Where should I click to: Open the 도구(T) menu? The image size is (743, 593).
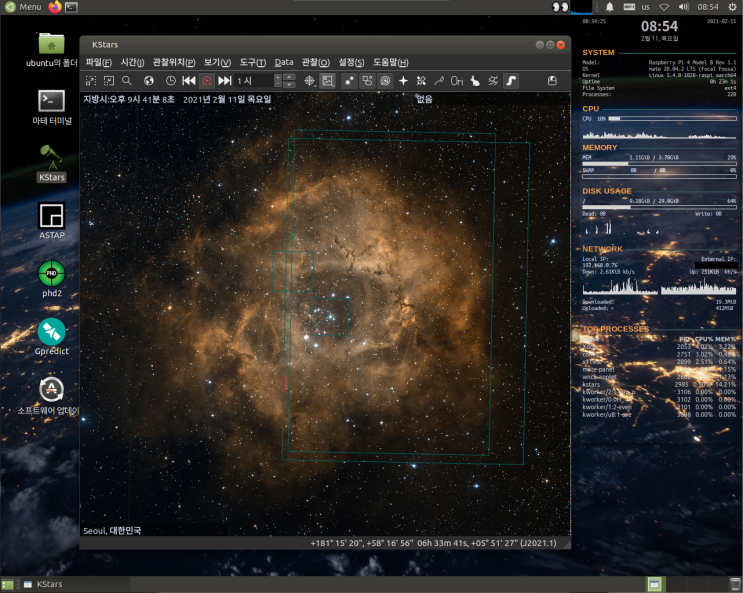253,62
